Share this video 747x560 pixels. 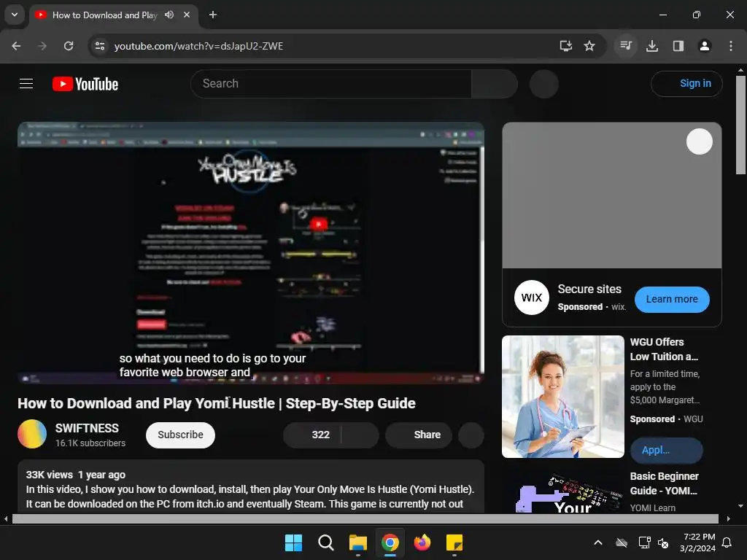tap(419, 435)
